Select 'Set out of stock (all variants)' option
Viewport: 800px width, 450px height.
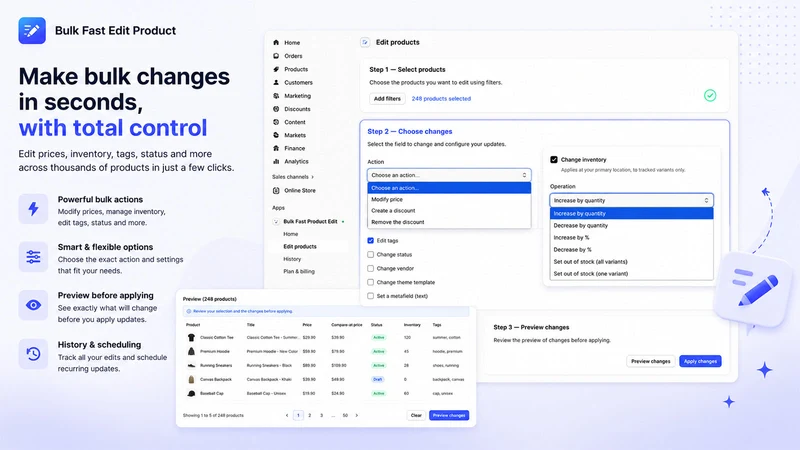pyautogui.click(x=631, y=262)
